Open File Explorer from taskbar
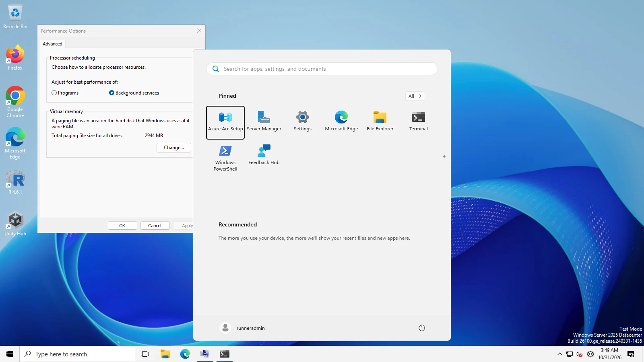 165,354
